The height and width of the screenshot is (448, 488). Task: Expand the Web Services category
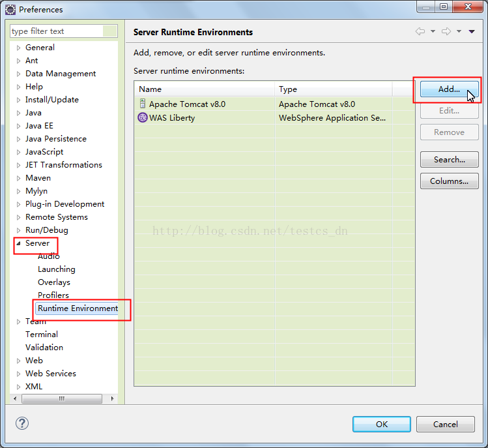18,374
